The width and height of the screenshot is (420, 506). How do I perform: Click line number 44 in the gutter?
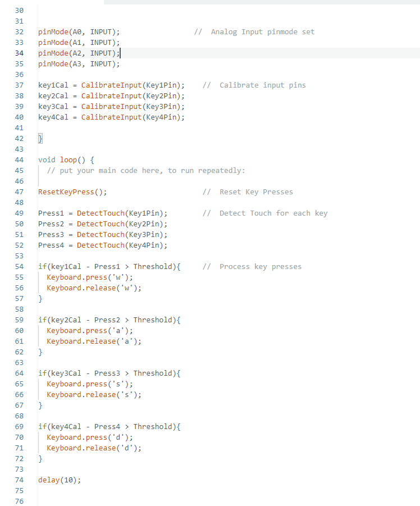point(19,159)
